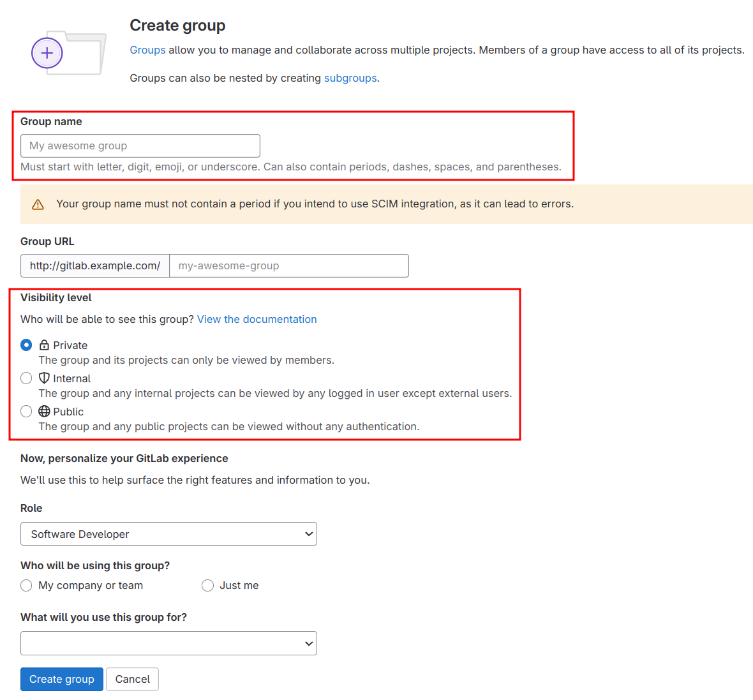Screen dimensions: 753x700
Task: Select the Internal visibility radio button
Action: [26, 378]
